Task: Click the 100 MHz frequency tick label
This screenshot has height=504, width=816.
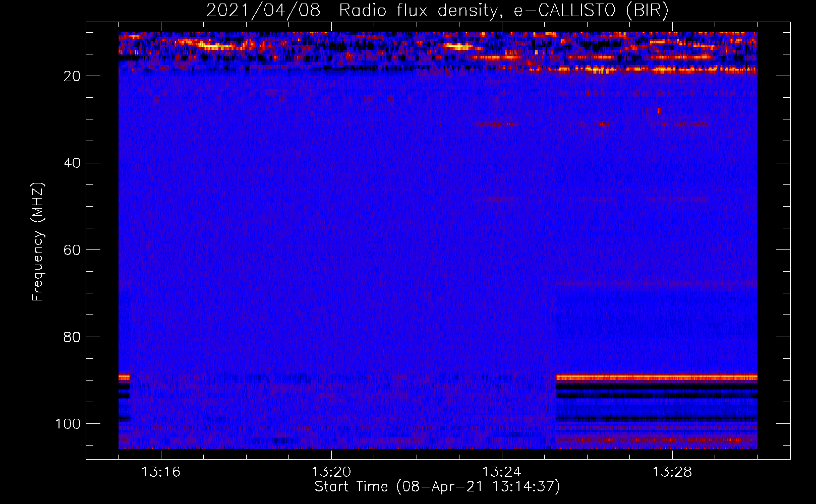Action: pos(68,424)
